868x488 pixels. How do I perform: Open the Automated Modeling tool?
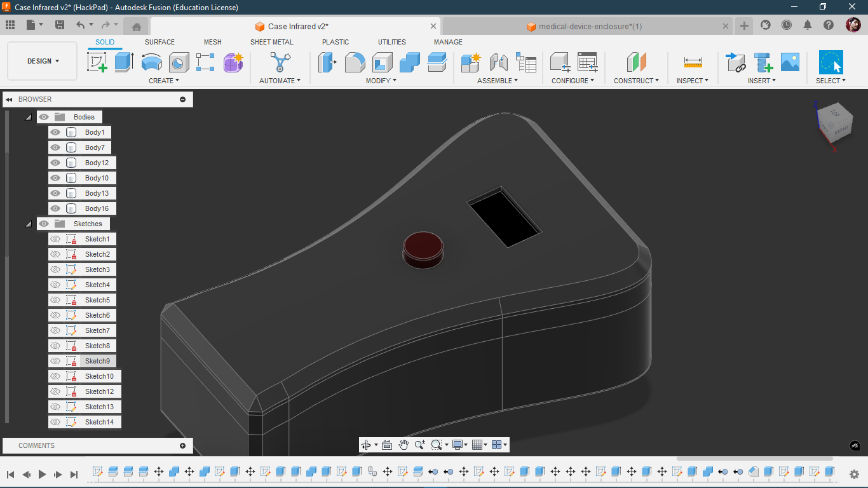pos(279,62)
